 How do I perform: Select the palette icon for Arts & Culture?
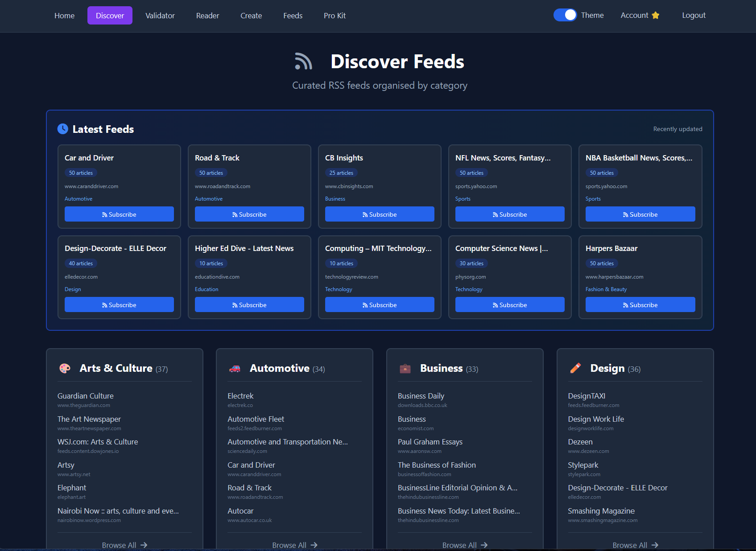[x=65, y=368]
